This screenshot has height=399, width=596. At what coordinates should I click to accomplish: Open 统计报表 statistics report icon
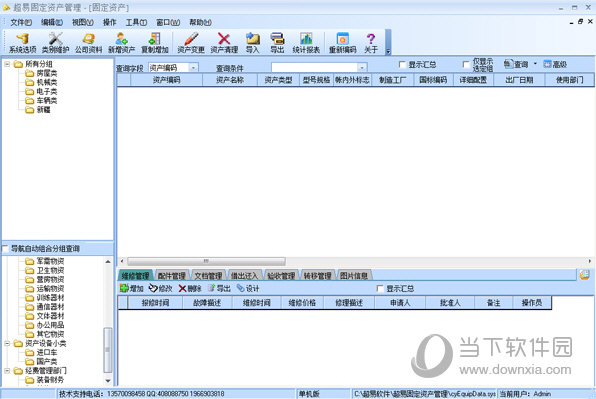click(306, 43)
